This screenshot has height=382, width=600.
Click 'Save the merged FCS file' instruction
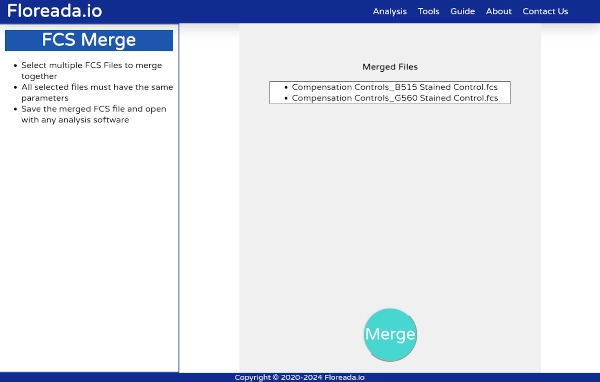(x=94, y=114)
